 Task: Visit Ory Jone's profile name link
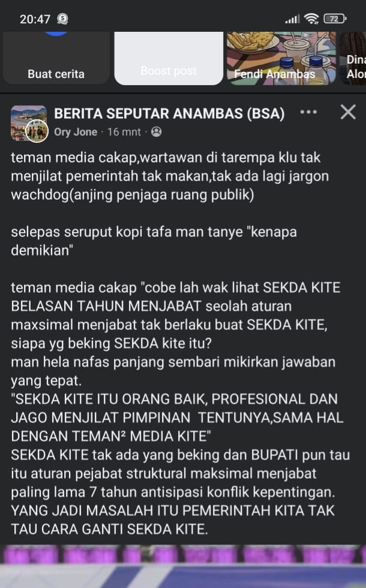pyautogui.click(x=76, y=132)
